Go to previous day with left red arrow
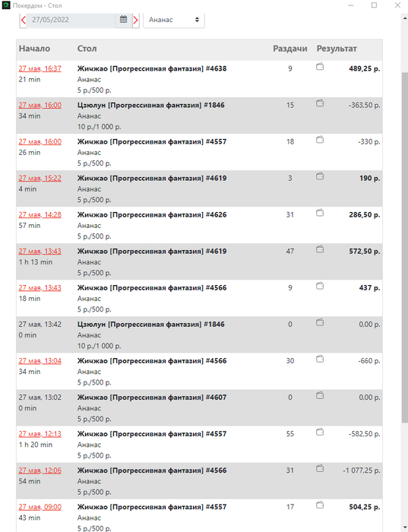 (23, 20)
